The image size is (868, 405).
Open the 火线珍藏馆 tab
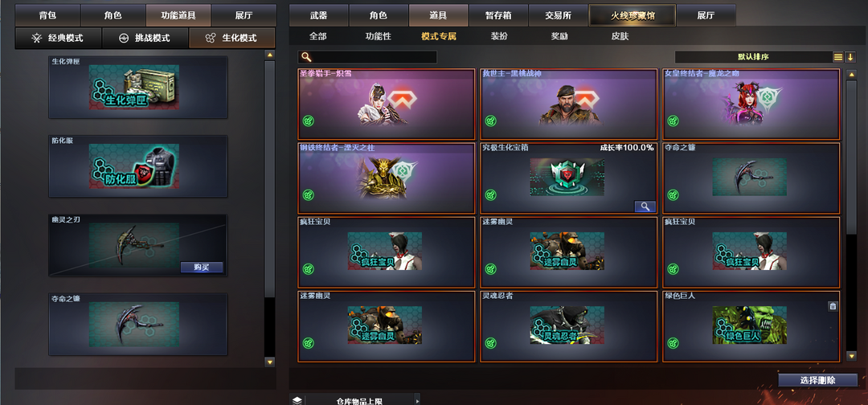pyautogui.click(x=633, y=15)
